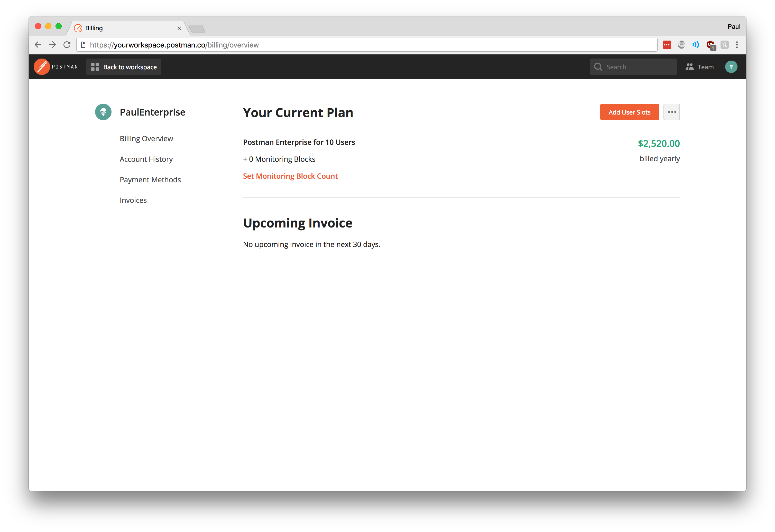Click the Upcoming Invoice heading
Image resolution: width=775 pixels, height=532 pixels.
click(298, 223)
